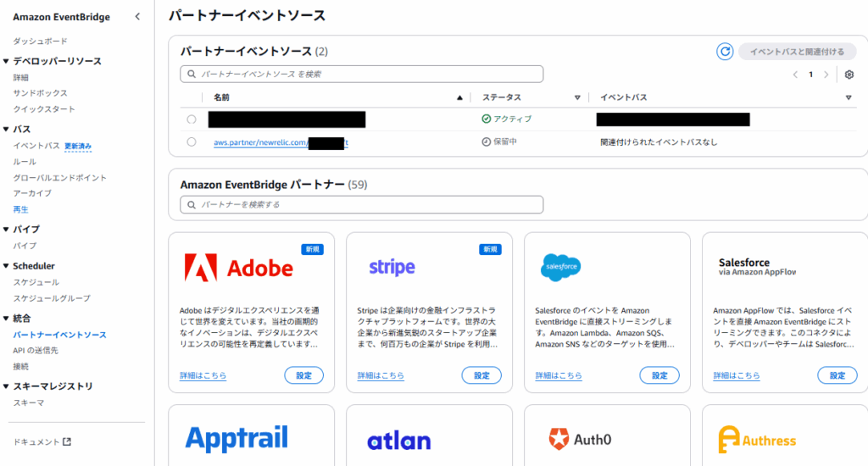868x466 pixels.
Task: Open 詳細はこちら on the Adobe card
Action: click(x=203, y=375)
